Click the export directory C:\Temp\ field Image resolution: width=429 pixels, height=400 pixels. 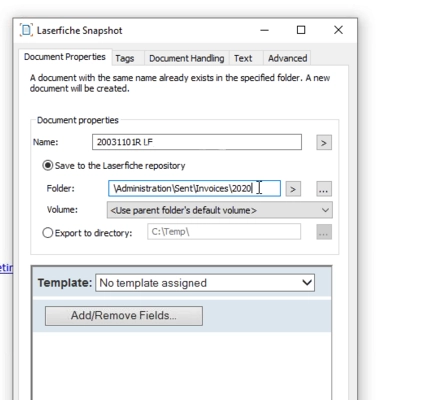[x=224, y=232]
